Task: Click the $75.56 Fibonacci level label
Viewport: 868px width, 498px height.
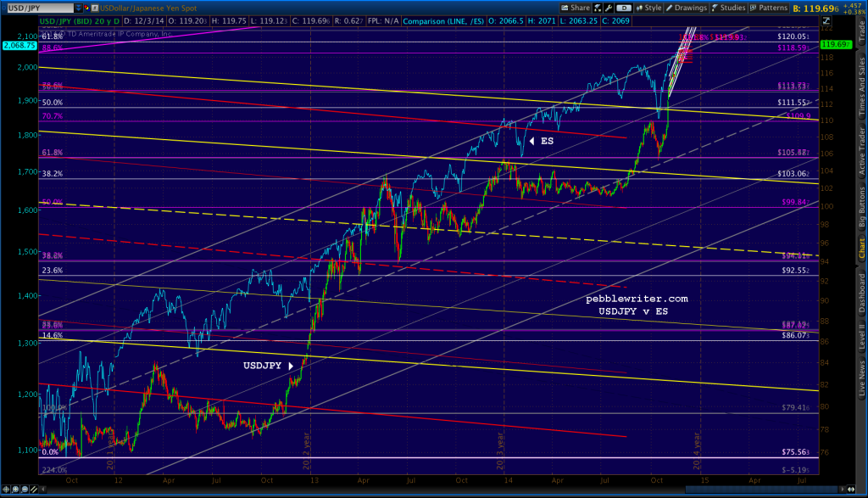Action: [795, 451]
